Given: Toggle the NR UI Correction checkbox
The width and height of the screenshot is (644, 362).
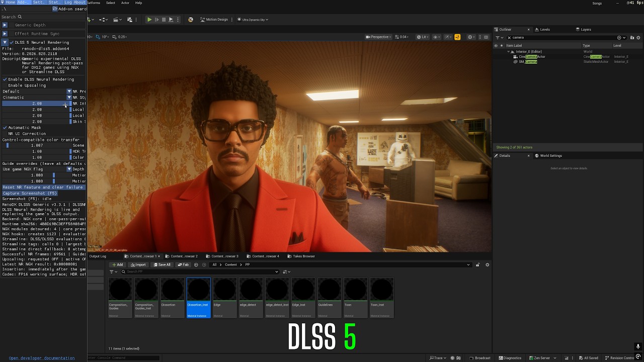Looking at the screenshot, I should 5,134.
